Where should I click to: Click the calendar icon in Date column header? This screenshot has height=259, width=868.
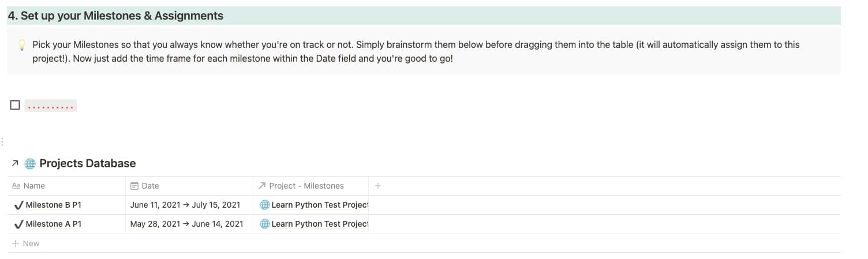134,186
